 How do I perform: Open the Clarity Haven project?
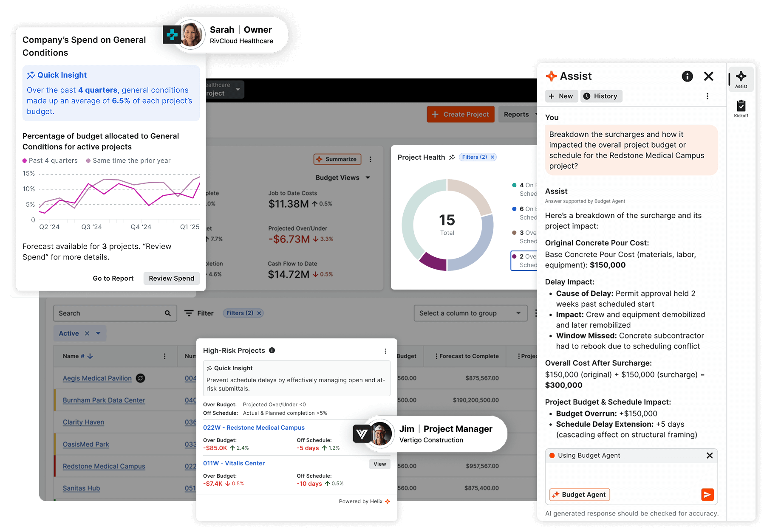[x=83, y=422]
